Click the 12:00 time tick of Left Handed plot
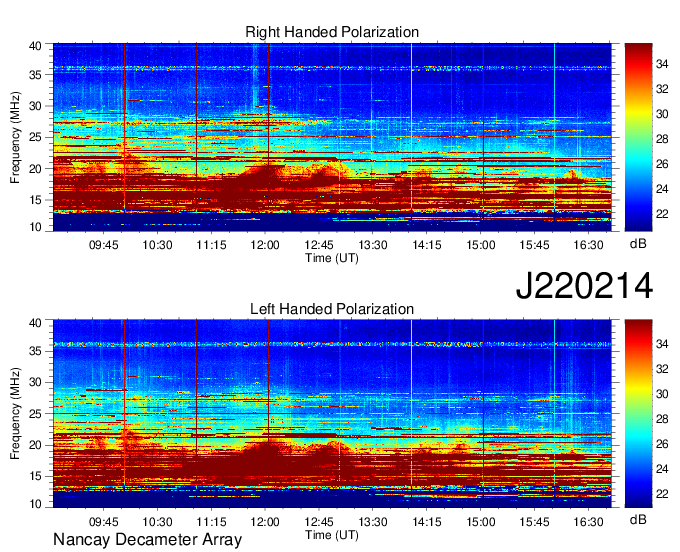680x552 pixels. click(265, 522)
